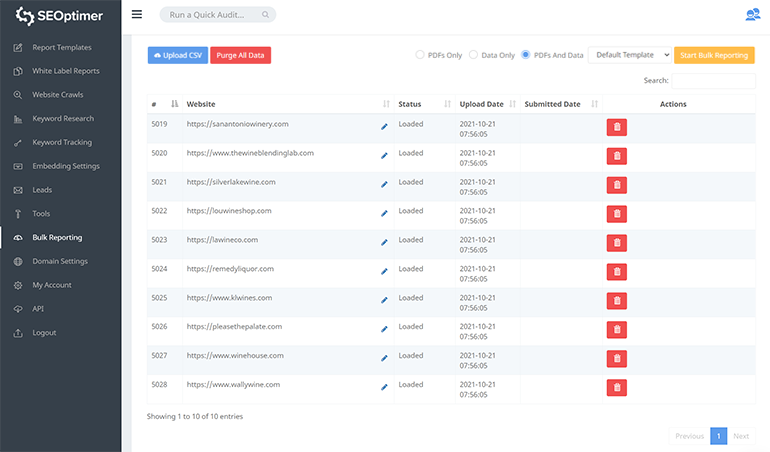Edit the klwines.com URL with pencil icon
770x452 pixels.
point(384,299)
